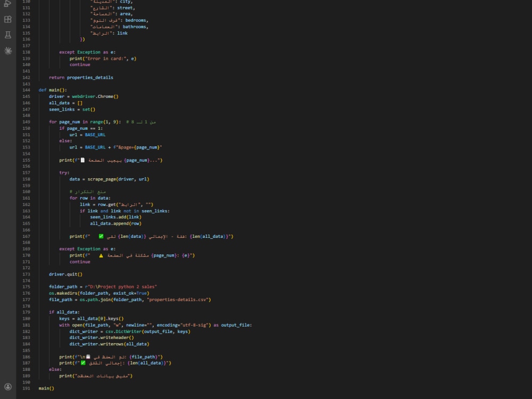532x399 pixels.
Task: Click 'print("Error in card:", e)' line
Action: click(x=103, y=59)
